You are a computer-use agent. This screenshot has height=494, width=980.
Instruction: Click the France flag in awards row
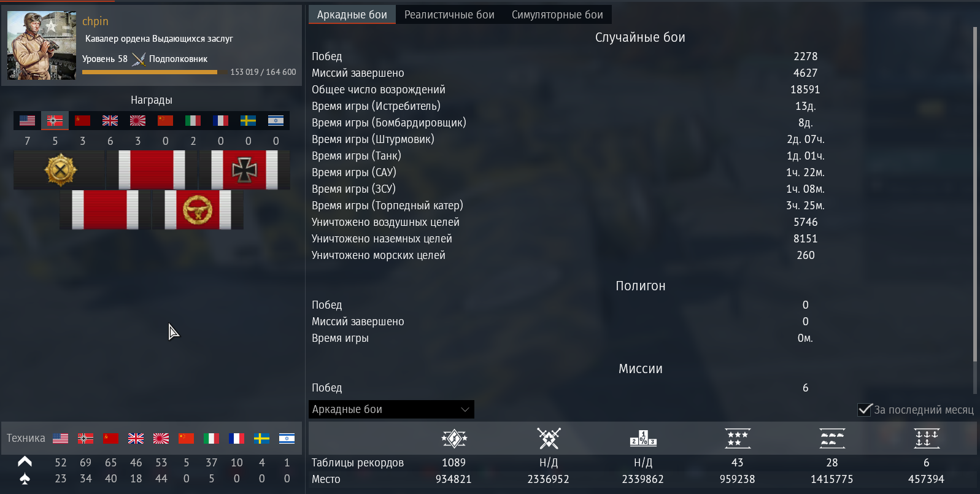coord(220,120)
